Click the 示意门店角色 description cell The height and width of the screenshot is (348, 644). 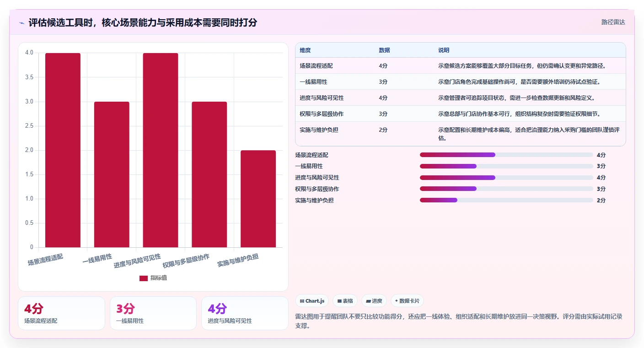click(519, 82)
